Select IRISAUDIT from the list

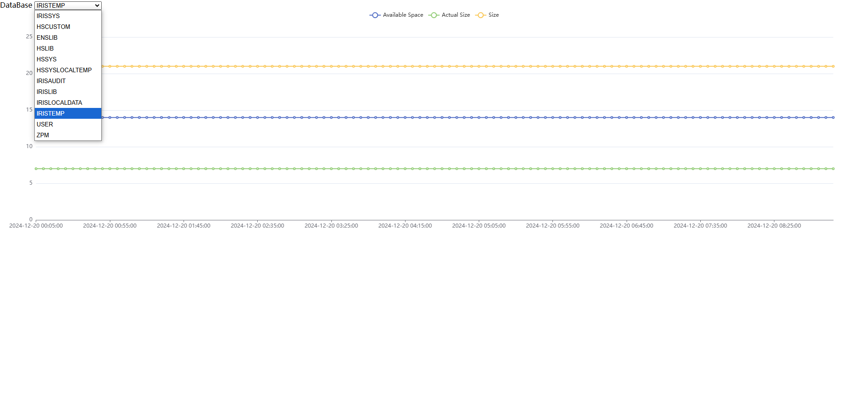pyautogui.click(x=51, y=81)
